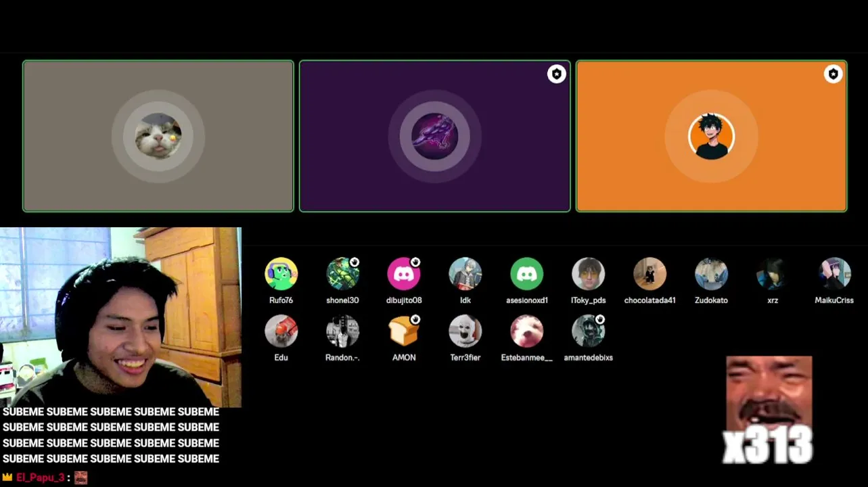Click the El_Papu_3 chat username

41,478
